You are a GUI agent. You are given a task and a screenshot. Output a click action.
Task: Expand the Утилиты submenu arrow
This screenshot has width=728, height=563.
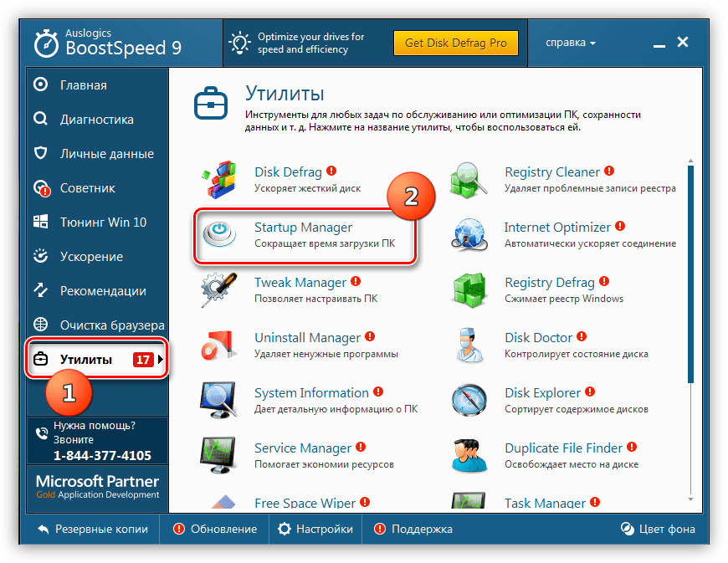(160, 359)
